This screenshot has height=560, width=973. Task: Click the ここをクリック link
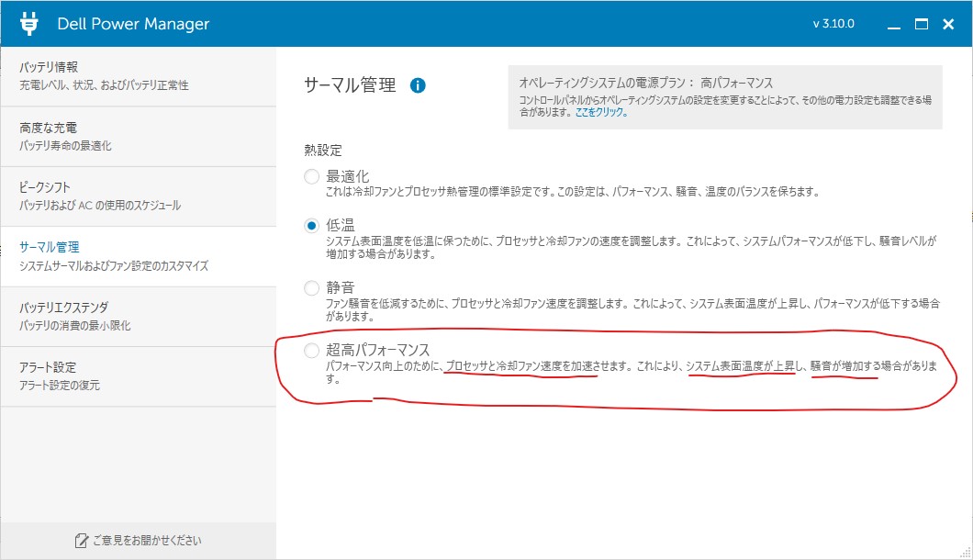click(601, 112)
